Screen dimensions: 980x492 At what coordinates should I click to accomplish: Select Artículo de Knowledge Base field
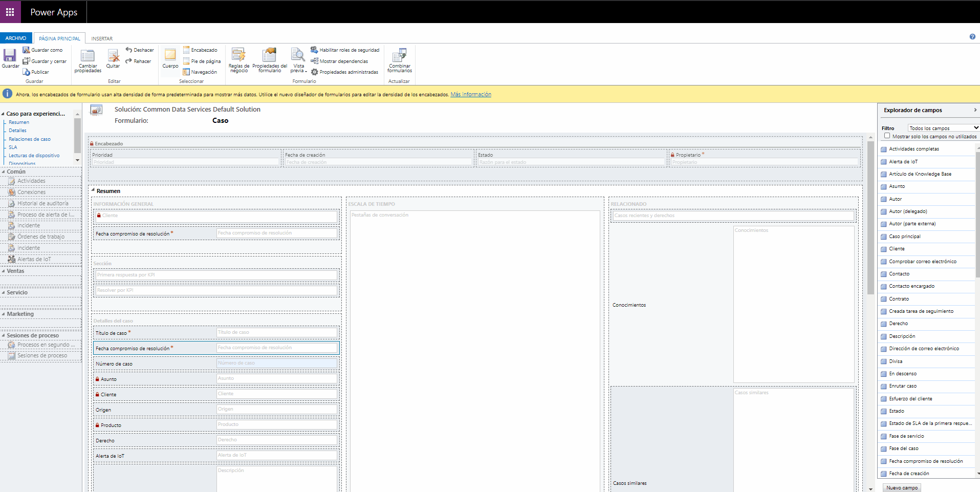point(920,174)
